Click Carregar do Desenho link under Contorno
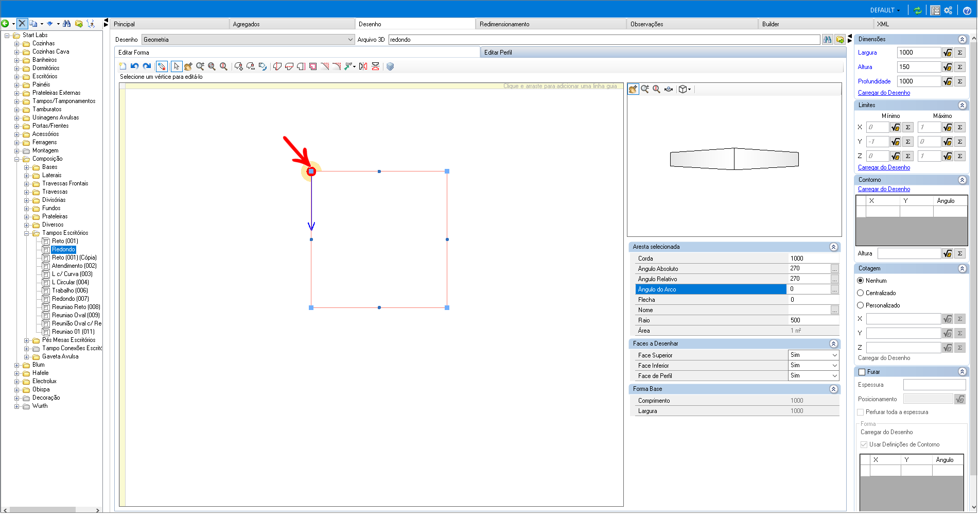 coord(884,190)
